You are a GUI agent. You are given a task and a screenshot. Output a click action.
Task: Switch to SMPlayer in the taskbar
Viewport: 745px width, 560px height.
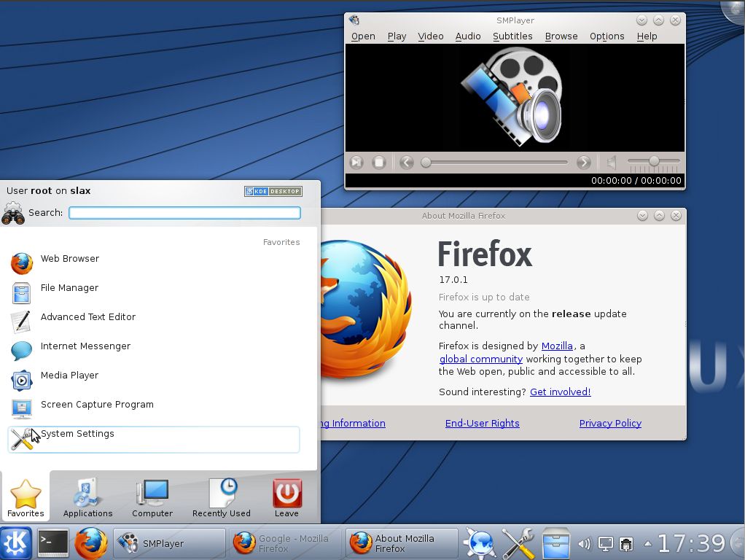169,543
